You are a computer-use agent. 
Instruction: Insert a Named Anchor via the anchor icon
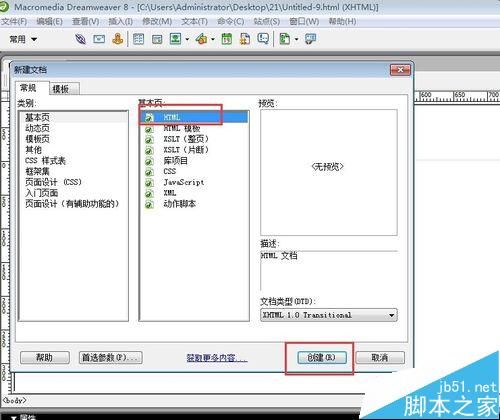click(x=118, y=39)
